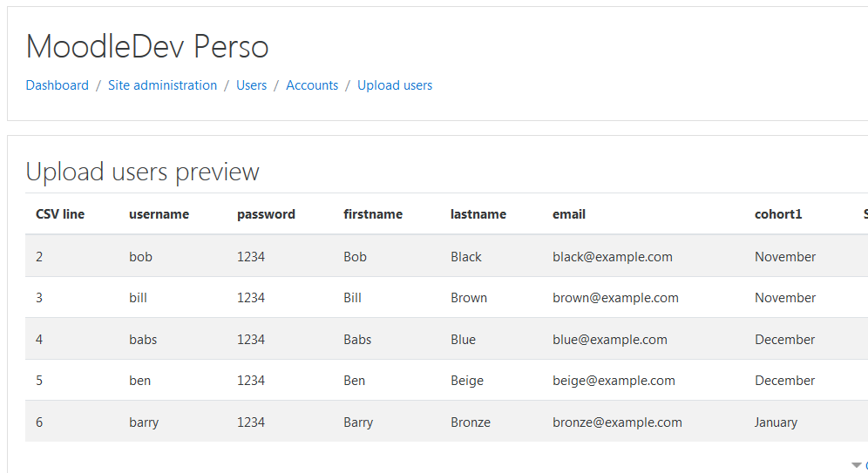Click the Upload users preview heading
Screen dimensions: 868x473
point(142,172)
